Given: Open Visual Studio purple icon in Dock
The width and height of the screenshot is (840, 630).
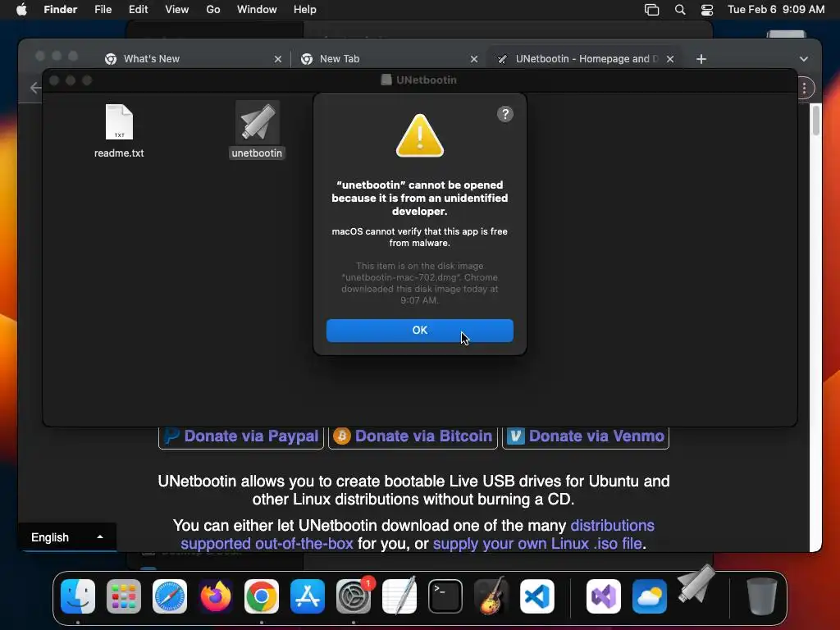Looking at the screenshot, I should click(604, 596).
